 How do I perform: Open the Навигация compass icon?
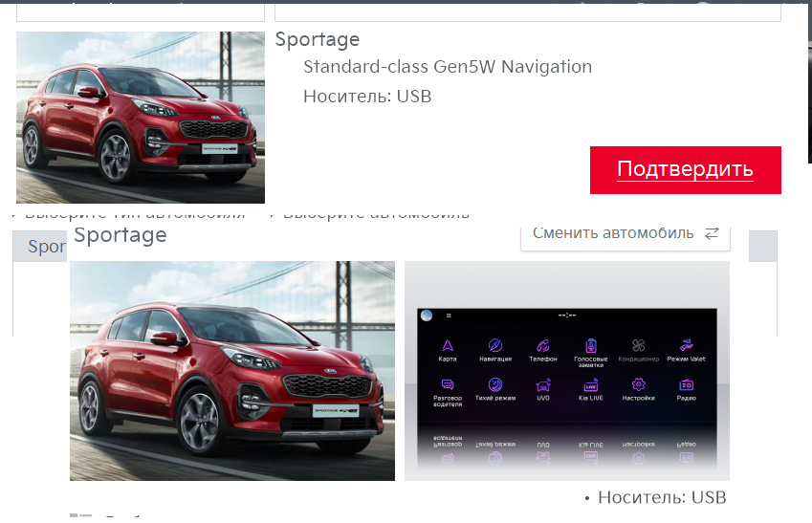pos(495,346)
